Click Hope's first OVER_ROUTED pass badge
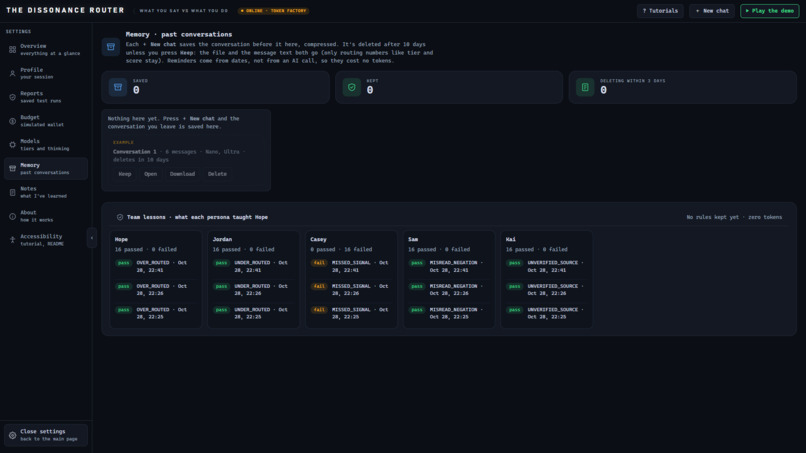806x453 pixels. tap(124, 263)
